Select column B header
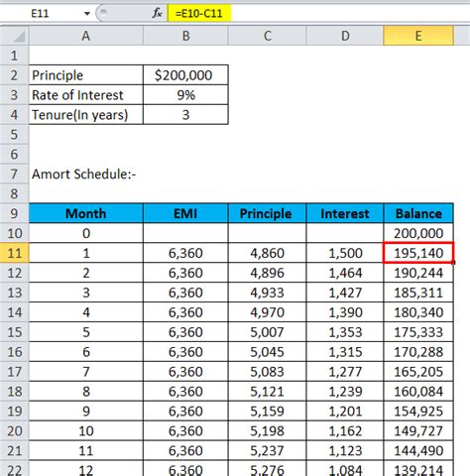The width and height of the screenshot is (470, 476). pyautogui.click(x=185, y=36)
